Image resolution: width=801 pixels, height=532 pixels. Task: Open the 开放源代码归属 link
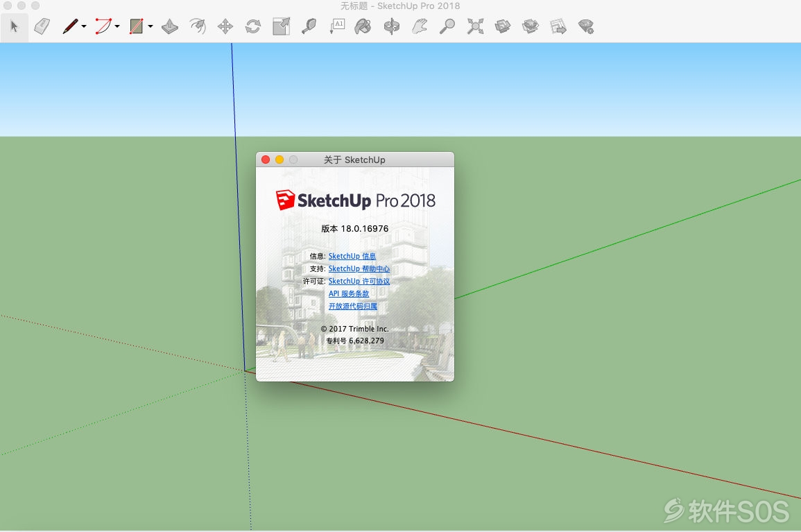coord(353,306)
